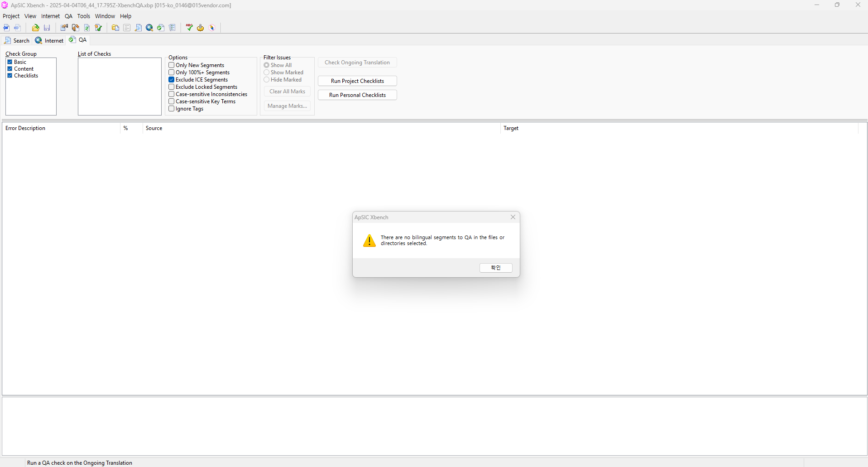Click the Source column header
868x467 pixels.
pyautogui.click(x=154, y=128)
